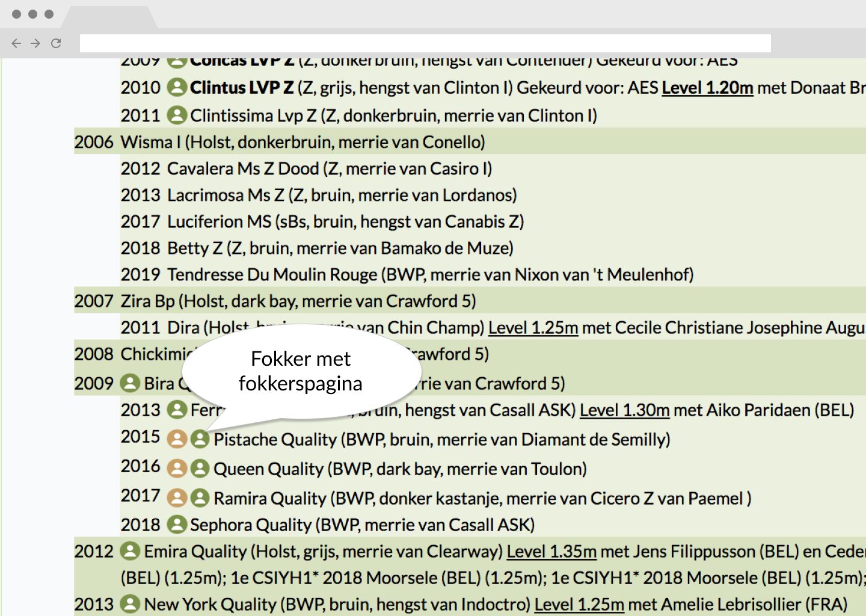Select Sephora Quality entry
866x616 pixels.
coord(363,525)
